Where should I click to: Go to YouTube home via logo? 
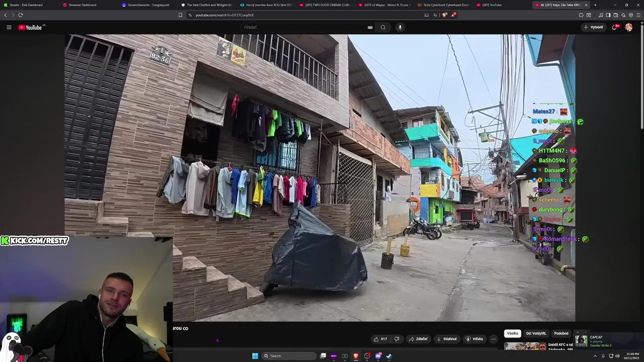point(30,27)
